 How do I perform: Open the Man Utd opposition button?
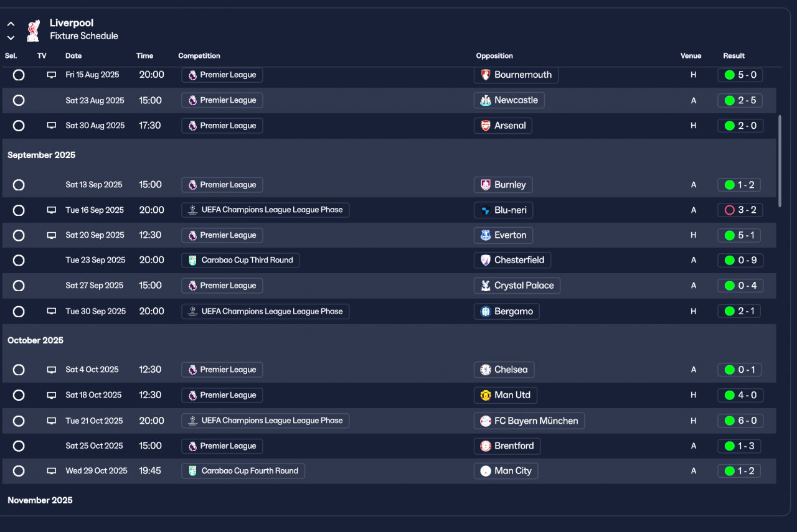(506, 395)
